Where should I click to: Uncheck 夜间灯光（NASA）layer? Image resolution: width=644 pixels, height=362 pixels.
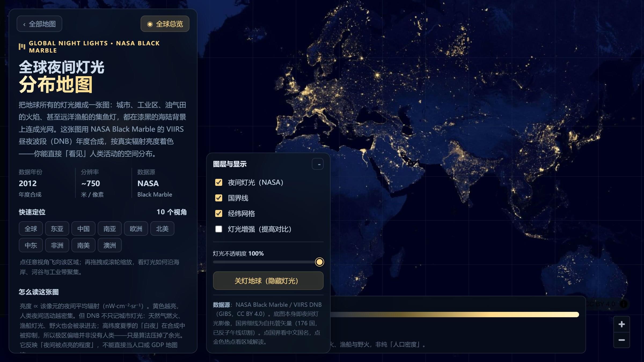pos(219,183)
